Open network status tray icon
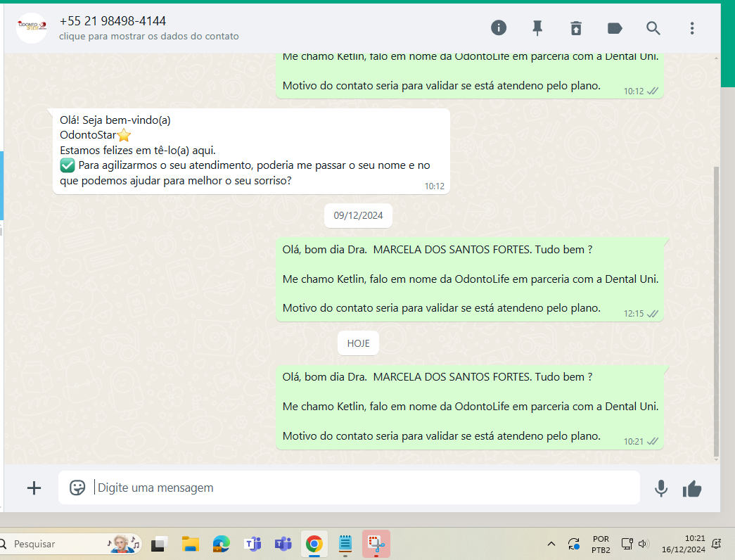 coord(627,544)
